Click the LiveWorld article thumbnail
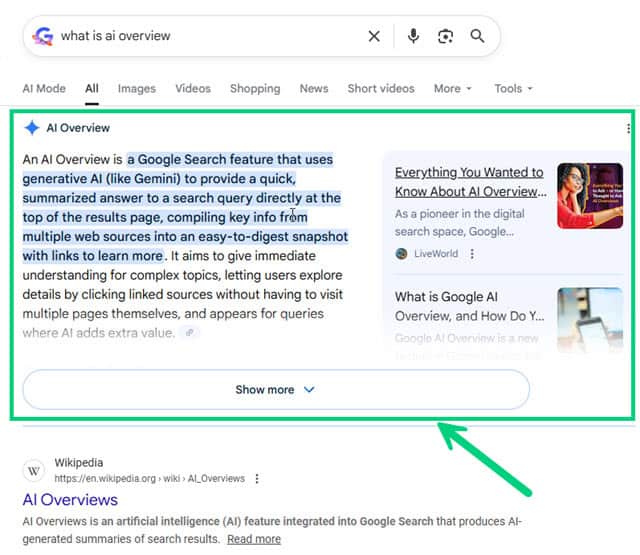 click(x=590, y=196)
